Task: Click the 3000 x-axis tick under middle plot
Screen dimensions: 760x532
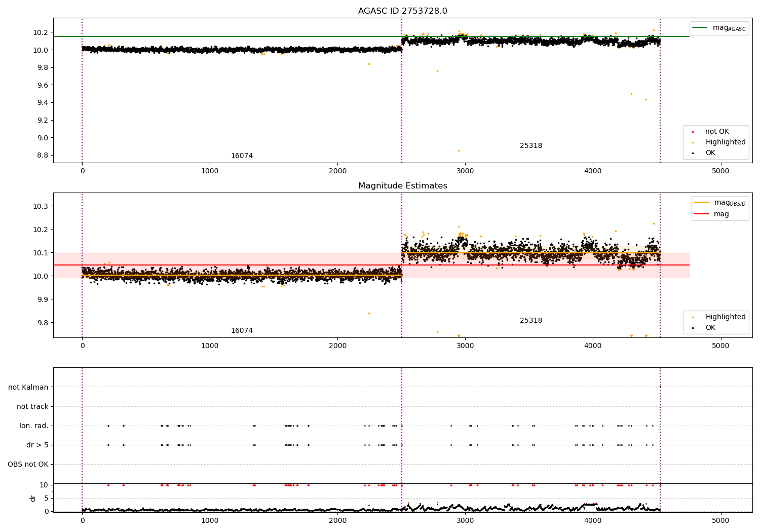Action: [x=465, y=346]
